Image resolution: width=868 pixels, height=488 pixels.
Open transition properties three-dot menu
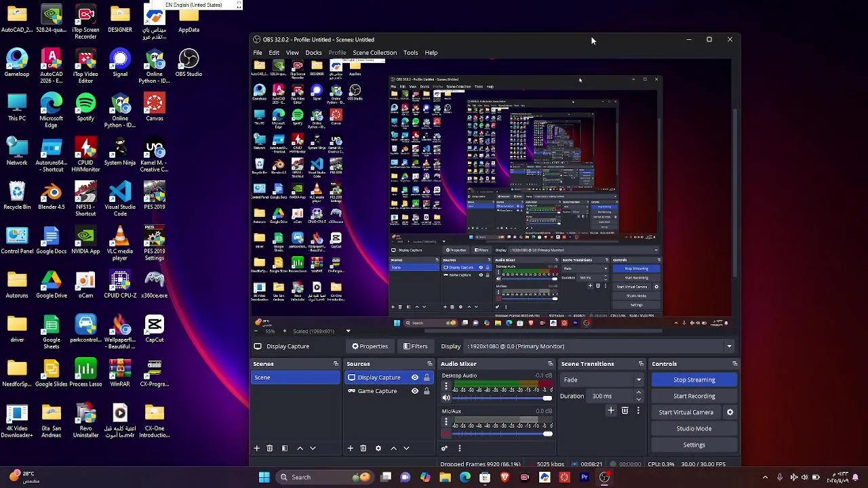pos(638,411)
